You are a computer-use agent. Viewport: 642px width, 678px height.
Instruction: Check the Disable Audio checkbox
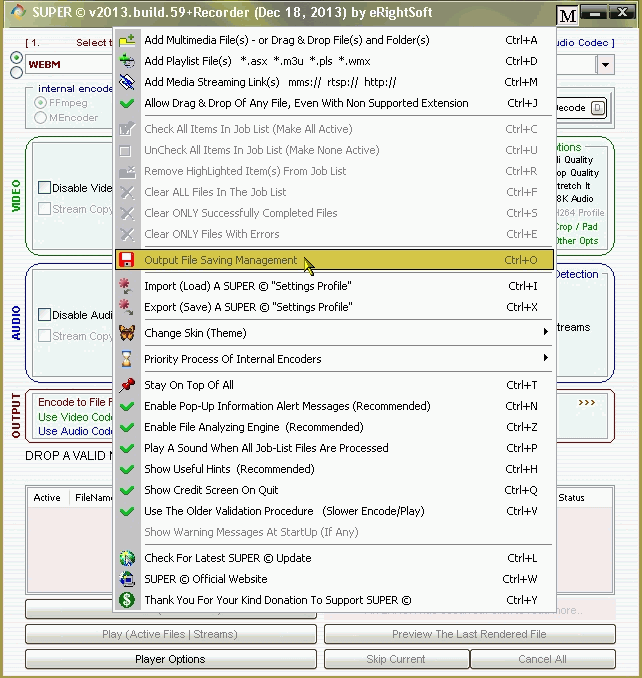45,314
